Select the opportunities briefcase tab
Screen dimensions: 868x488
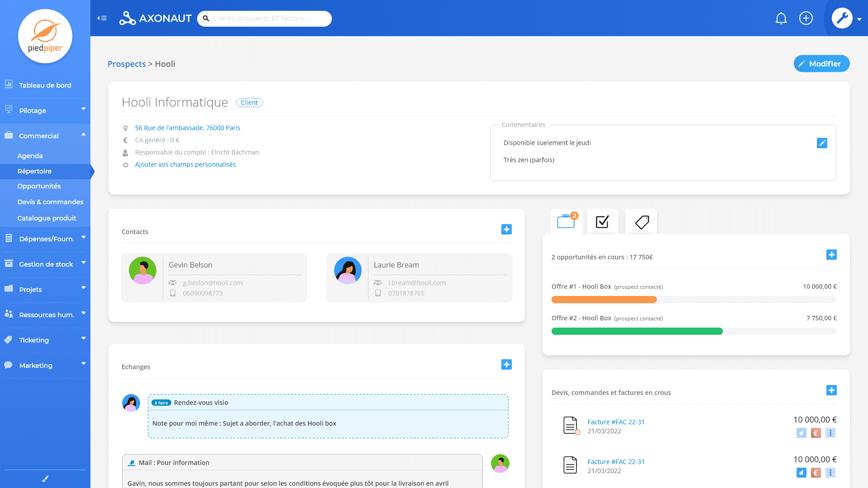pos(566,221)
